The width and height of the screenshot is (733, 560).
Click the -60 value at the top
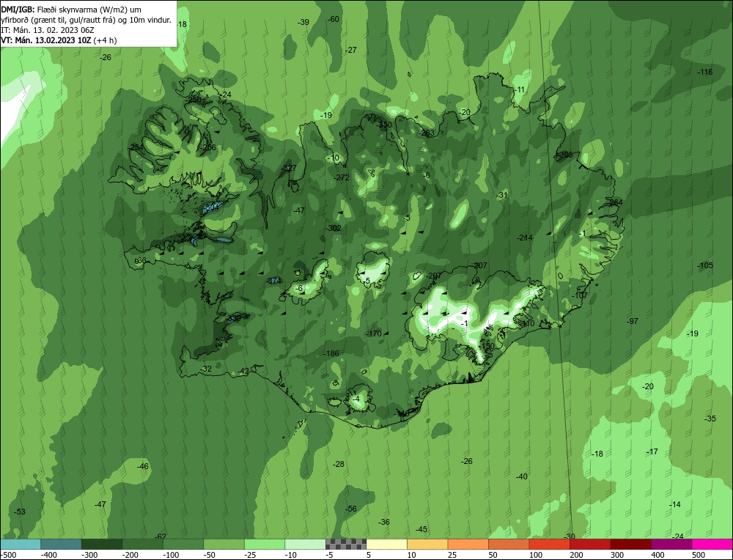click(334, 19)
